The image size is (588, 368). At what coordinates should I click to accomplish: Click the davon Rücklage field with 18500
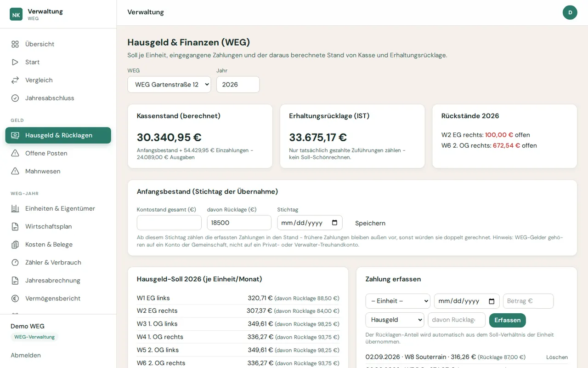239,223
